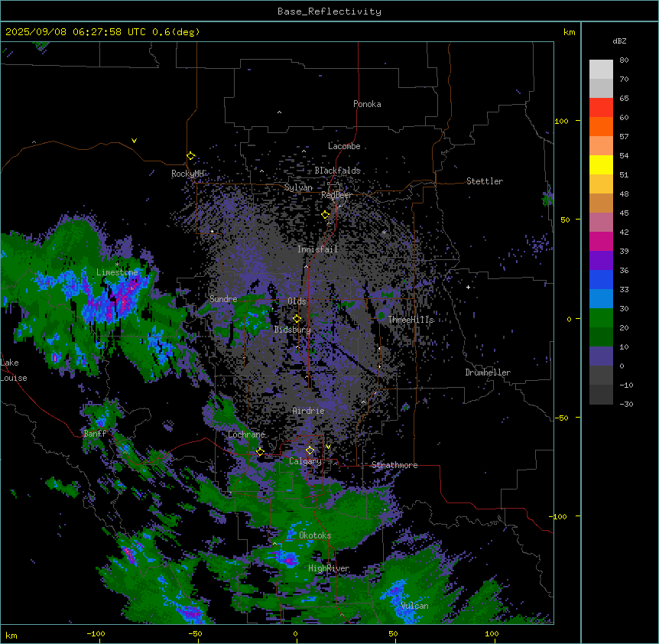659x644 pixels.
Task: Pick the red 65-60 dBZ legend swatch
Action: [x=601, y=107]
